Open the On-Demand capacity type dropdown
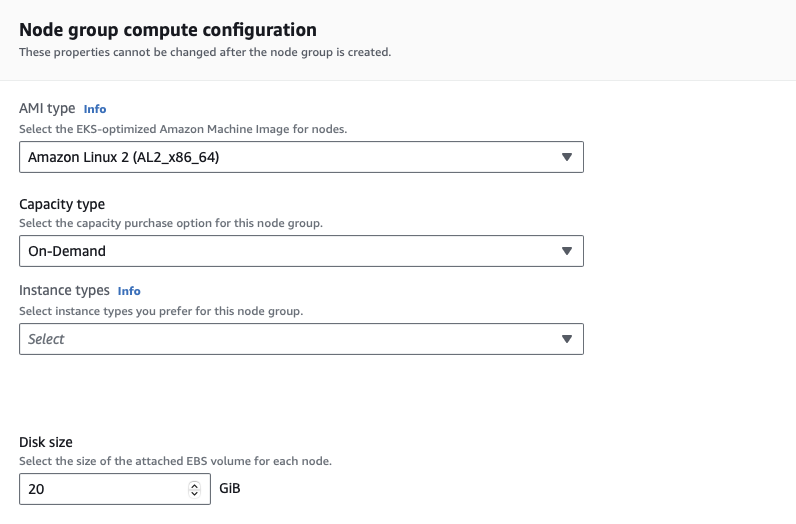 coord(290,251)
